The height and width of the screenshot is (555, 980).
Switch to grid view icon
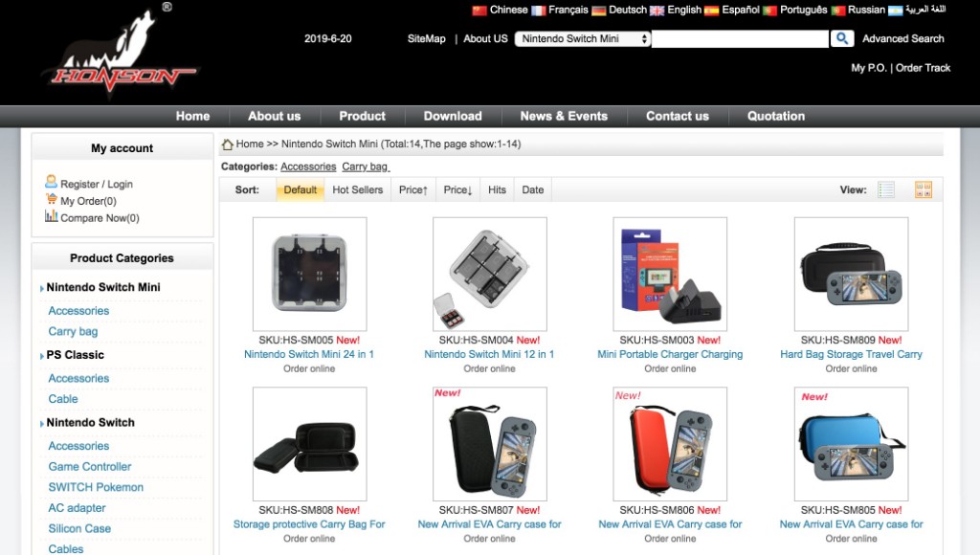tap(924, 189)
